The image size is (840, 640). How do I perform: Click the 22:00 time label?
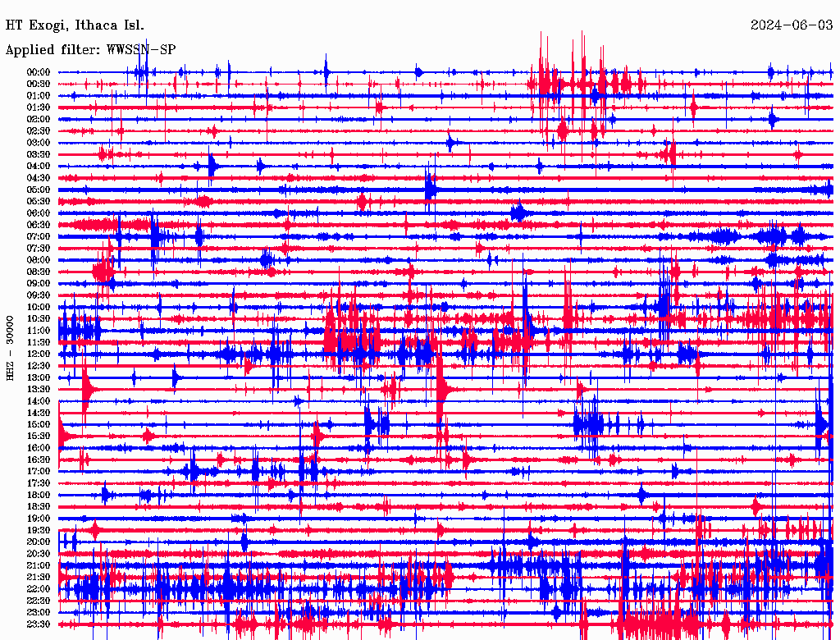(39, 589)
